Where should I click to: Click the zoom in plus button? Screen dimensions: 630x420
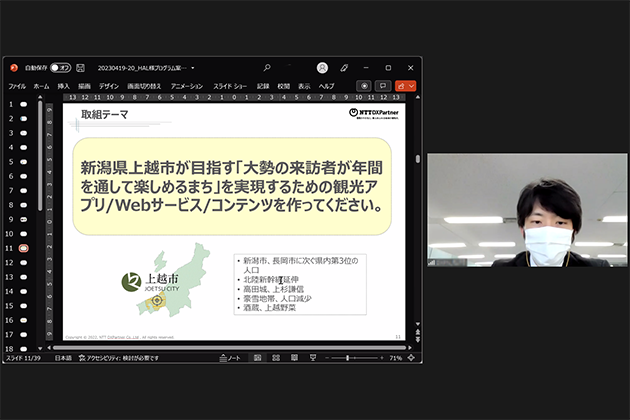coord(382,358)
